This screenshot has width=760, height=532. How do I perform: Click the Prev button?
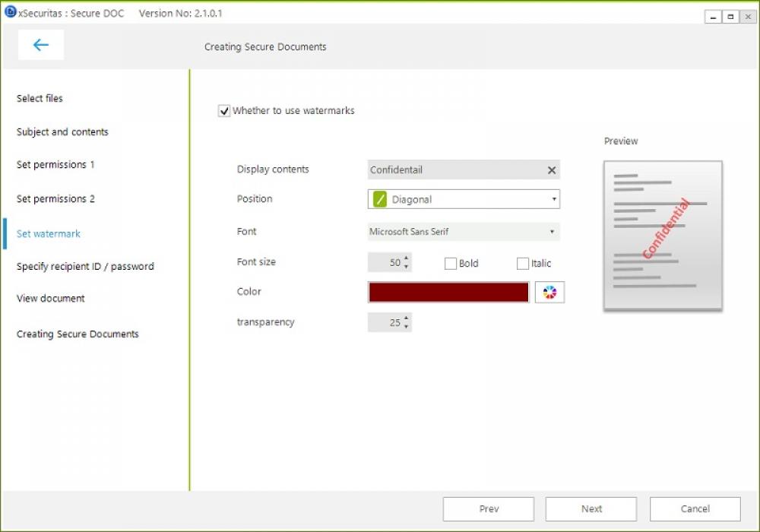tap(489, 508)
